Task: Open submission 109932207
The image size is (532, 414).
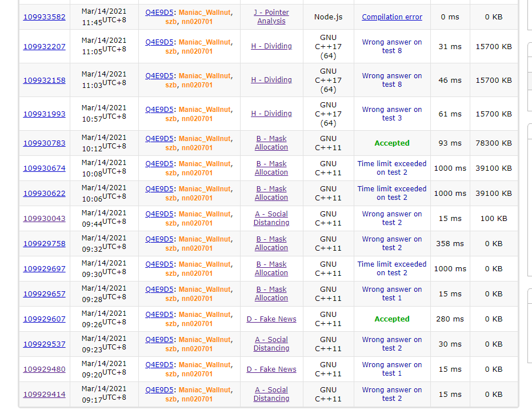Action: pyautogui.click(x=44, y=46)
